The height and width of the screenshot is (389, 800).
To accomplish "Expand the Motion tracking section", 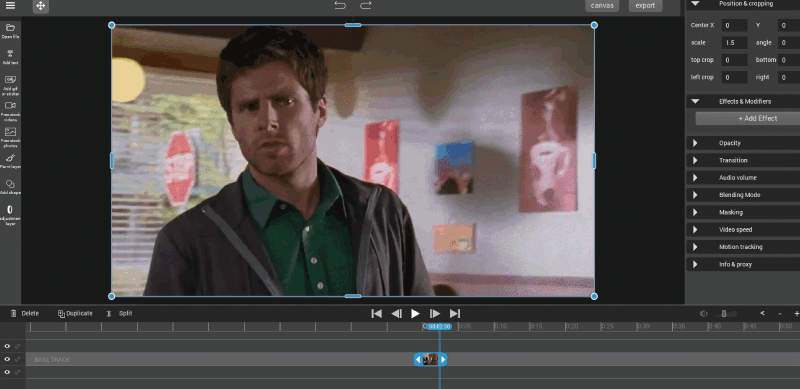I will [695, 247].
